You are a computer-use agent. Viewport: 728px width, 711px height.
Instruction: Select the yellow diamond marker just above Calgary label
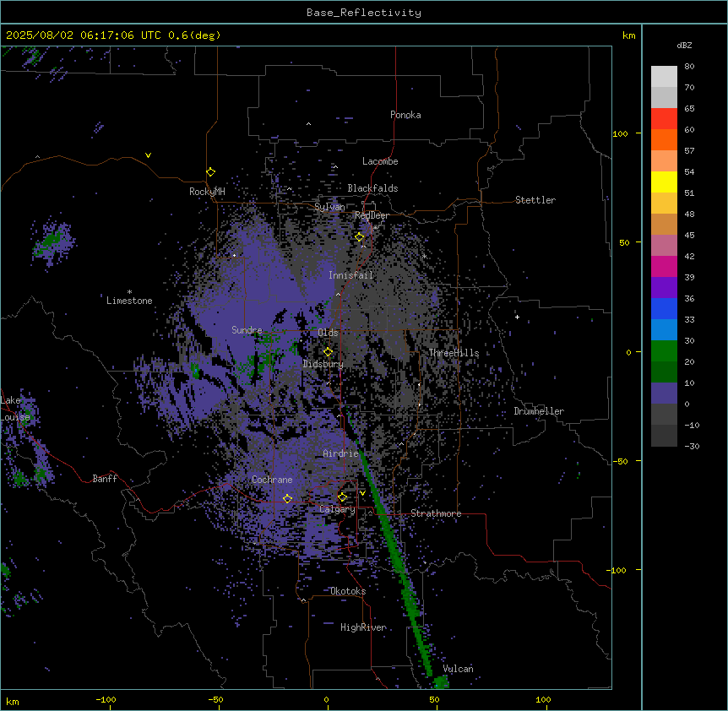click(x=342, y=497)
